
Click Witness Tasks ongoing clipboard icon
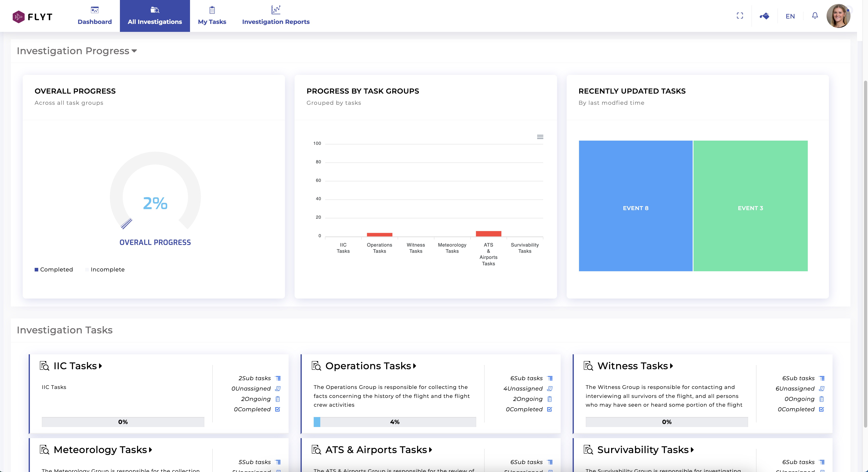coord(822,399)
